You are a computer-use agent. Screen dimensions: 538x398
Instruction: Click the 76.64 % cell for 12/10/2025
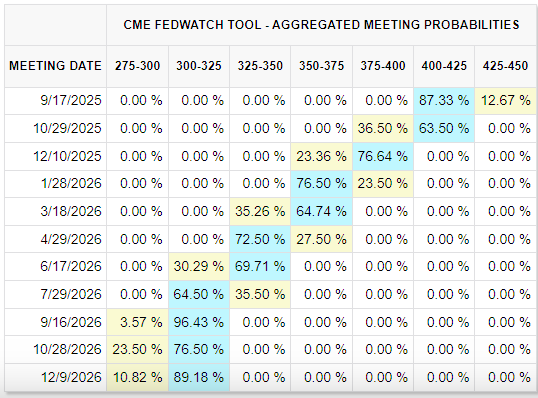click(x=383, y=156)
